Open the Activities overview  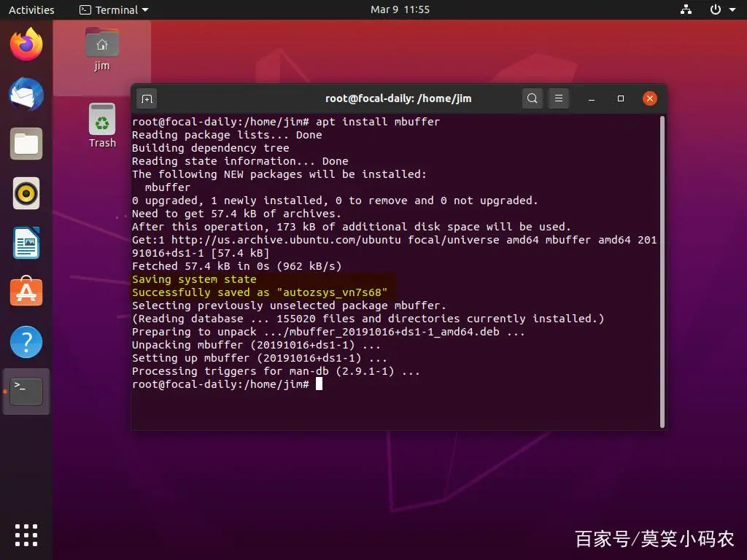click(x=31, y=9)
